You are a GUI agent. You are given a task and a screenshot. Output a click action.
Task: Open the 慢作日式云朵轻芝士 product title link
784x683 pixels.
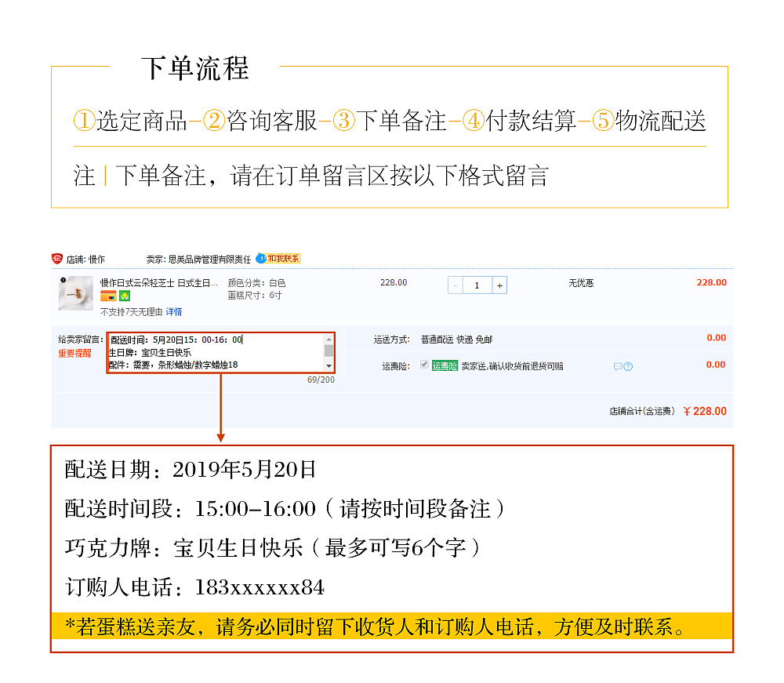(159, 283)
